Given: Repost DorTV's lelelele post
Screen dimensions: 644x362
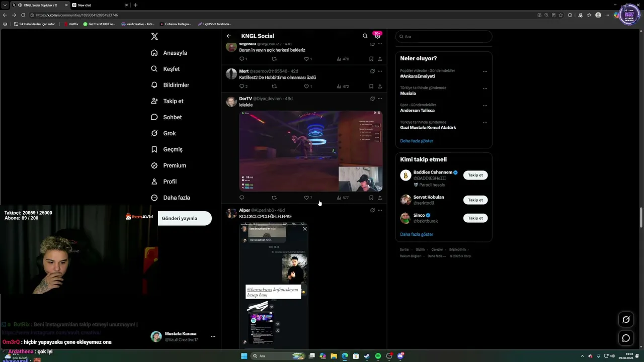Looking at the screenshot, I should pos(274,198).
